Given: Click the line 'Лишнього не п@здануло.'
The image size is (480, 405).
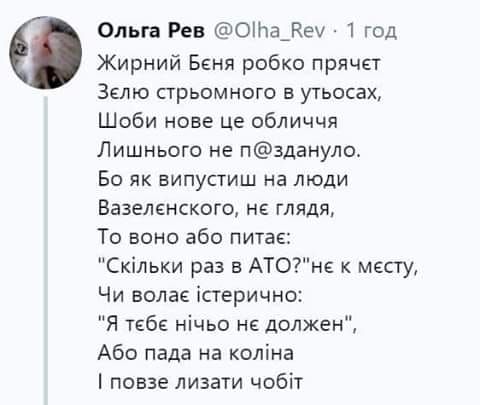Looking at the screenshot, I should coord(229,150).
